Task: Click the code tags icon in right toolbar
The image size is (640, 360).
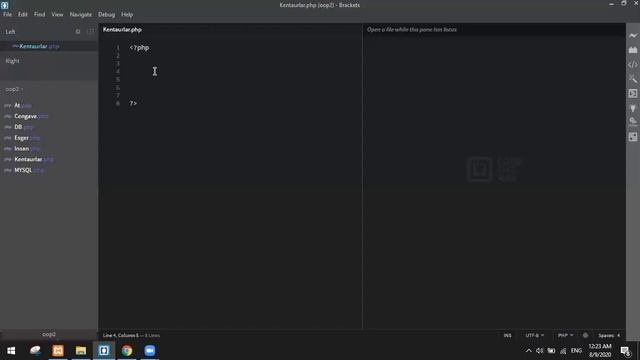Action: click(x=633, y=64)
